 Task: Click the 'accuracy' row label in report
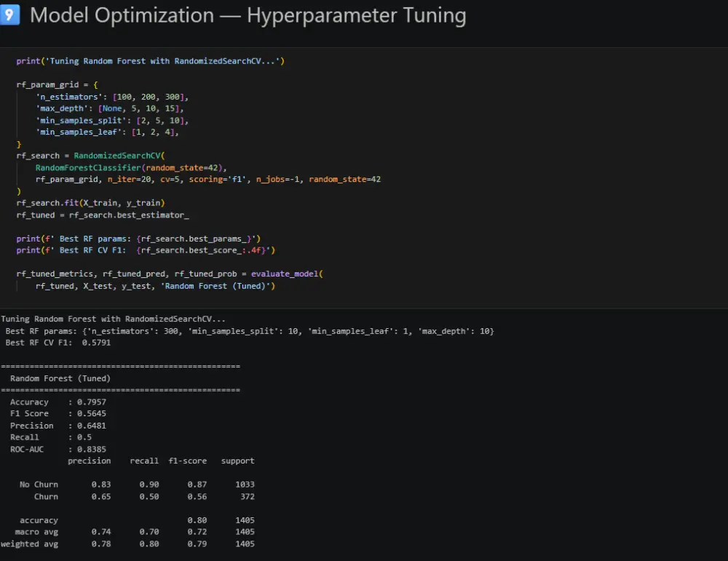coord(39,521)
